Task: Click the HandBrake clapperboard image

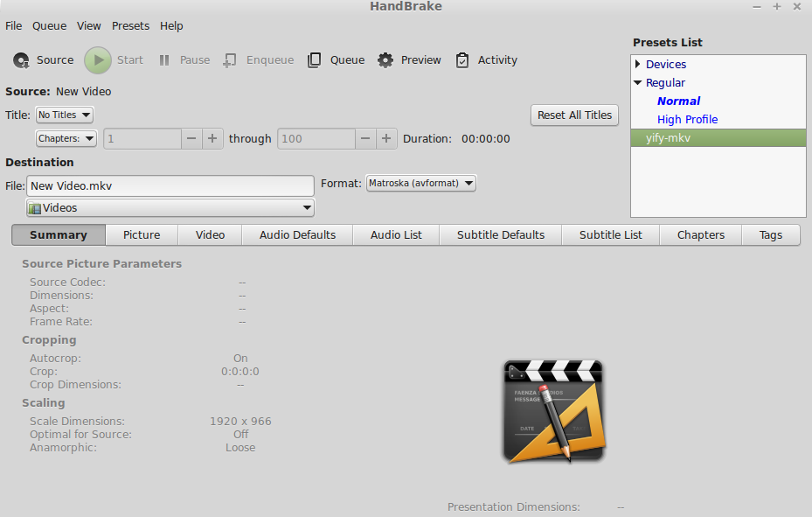Action: coord(553,411)
